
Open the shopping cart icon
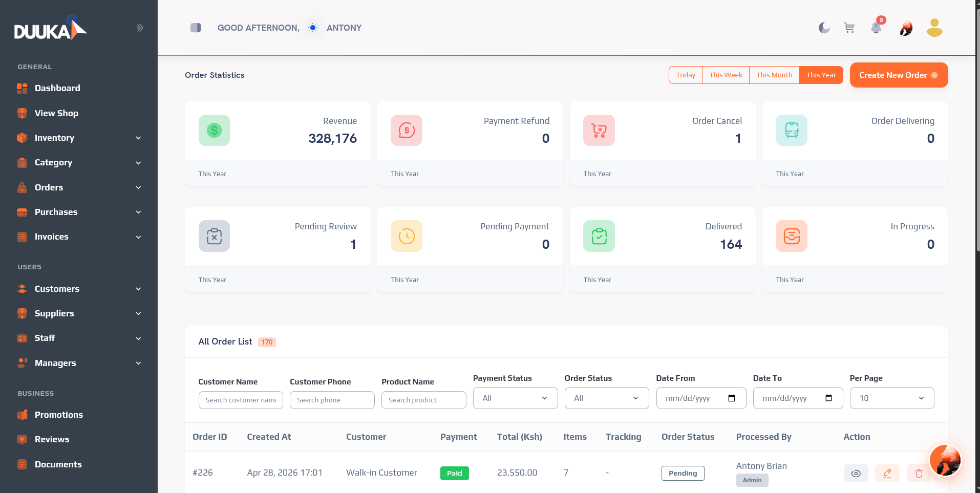point(849,28)
